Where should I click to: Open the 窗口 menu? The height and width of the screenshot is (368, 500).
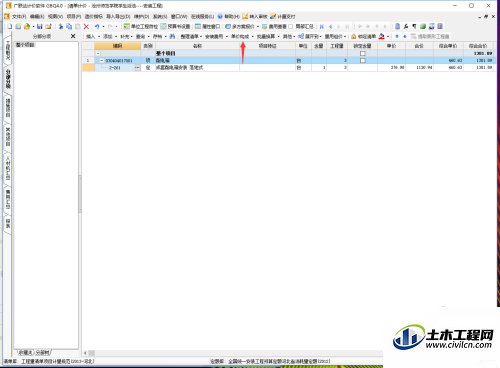click(179, 16)
